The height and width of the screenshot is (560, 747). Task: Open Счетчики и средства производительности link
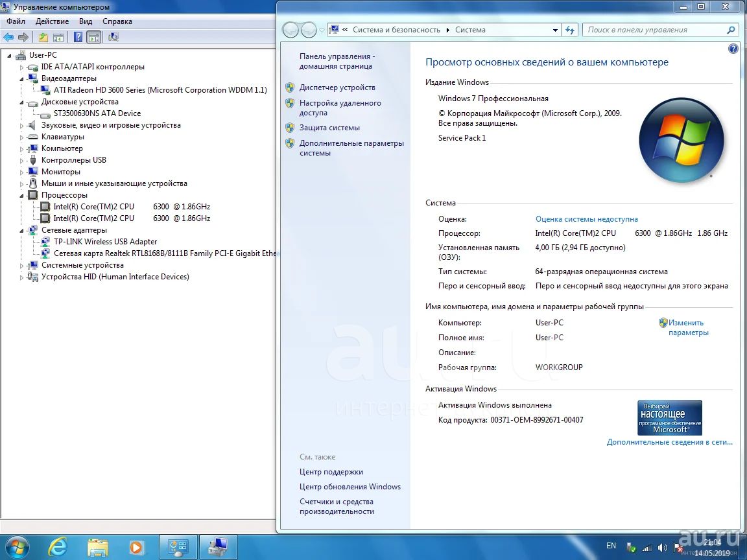coord(337,507)
